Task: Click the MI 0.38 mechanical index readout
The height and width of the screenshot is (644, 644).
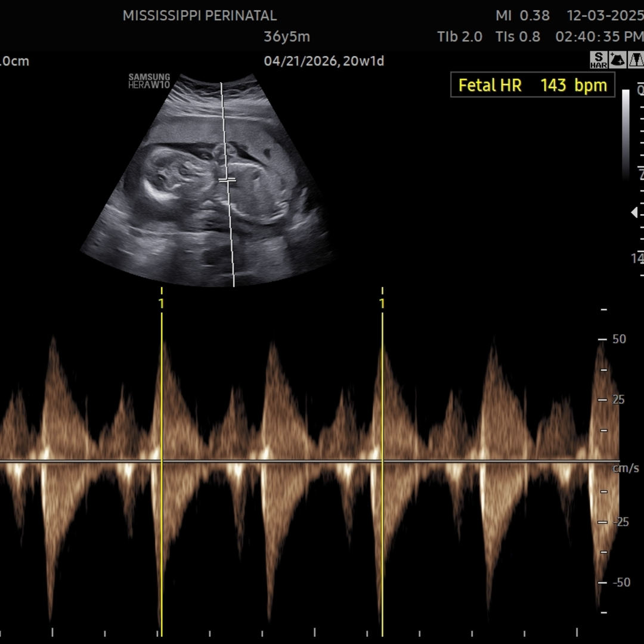Action: (522, 16)
